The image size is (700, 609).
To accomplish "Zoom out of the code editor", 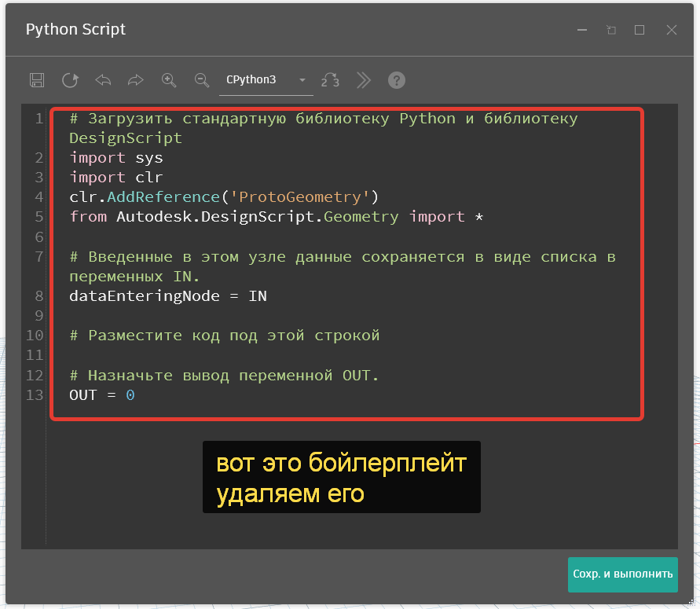I will (x=202, y=80).
